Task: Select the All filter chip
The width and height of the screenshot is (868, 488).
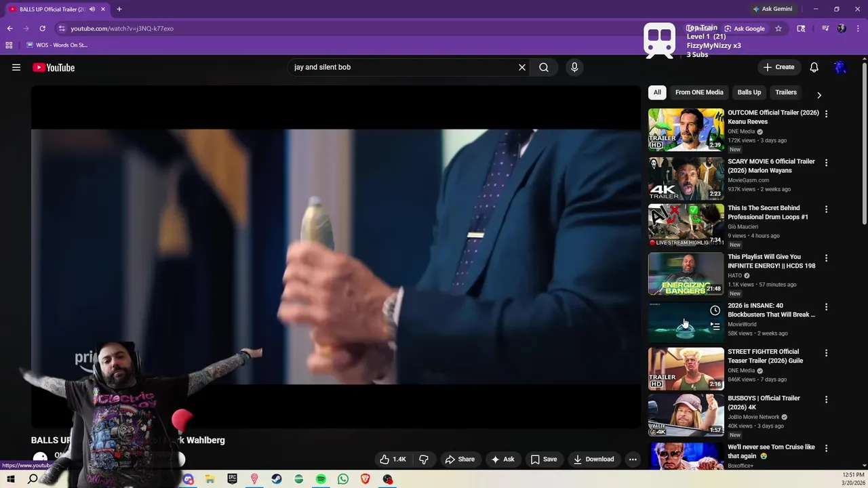Action: [x=657, y=92]
